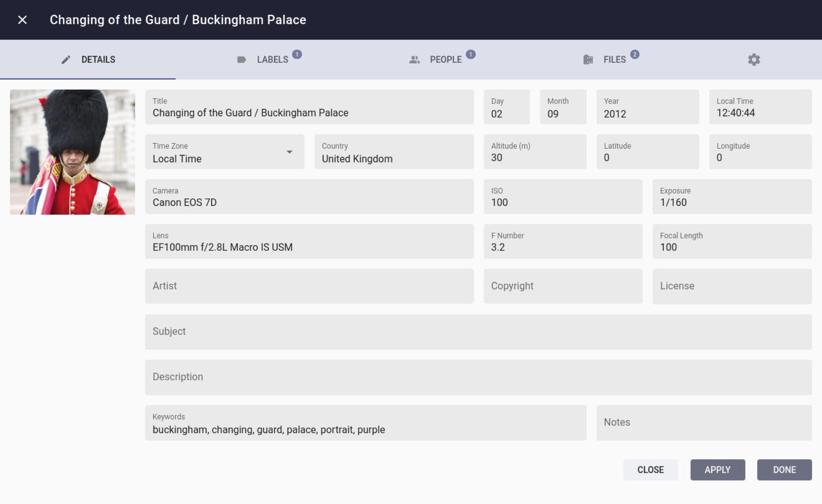Click the guard photo thumbnail
822x504 pixels.
click(x=73, y=152)
